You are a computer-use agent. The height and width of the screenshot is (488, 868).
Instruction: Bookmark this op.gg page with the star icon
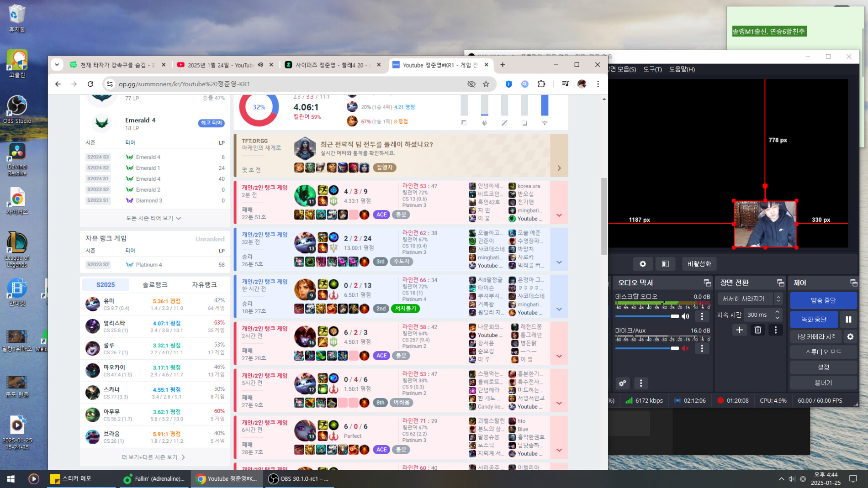pos(486,84)
